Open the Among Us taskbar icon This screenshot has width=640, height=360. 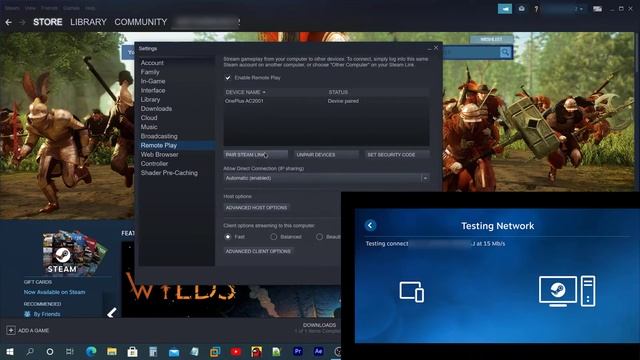pyautogui.click(x=256, y=351)
